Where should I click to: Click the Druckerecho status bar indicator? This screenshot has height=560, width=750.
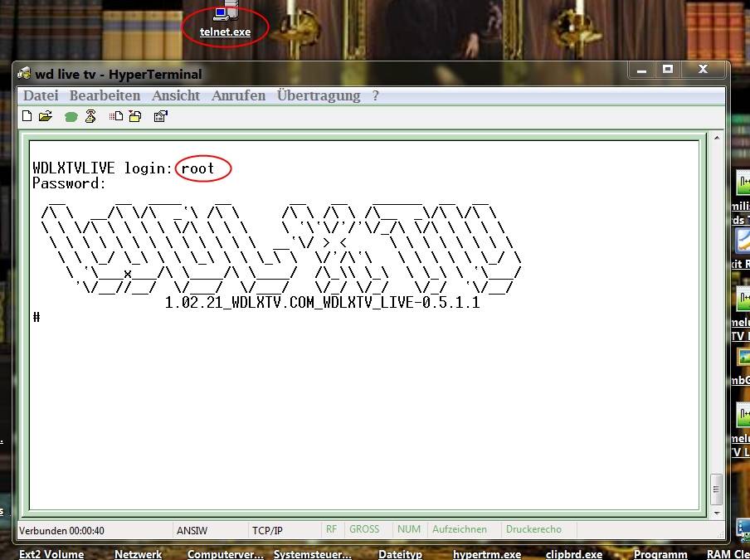pos(533,529)
